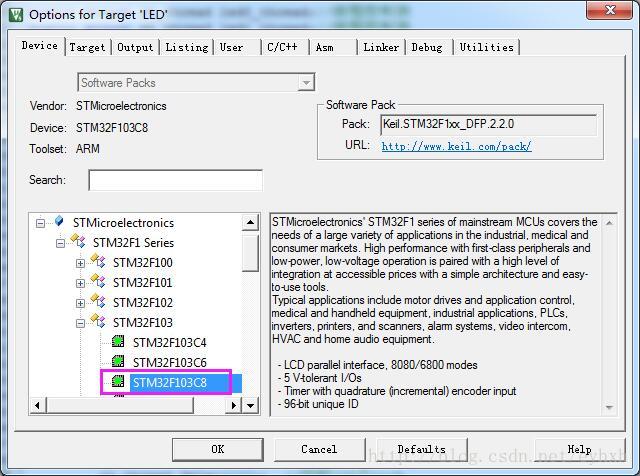The width and height of the screenshot is (640, 476).
Task: Click the STM32F100 subfamily icon
Action: [x=98, y=260]
